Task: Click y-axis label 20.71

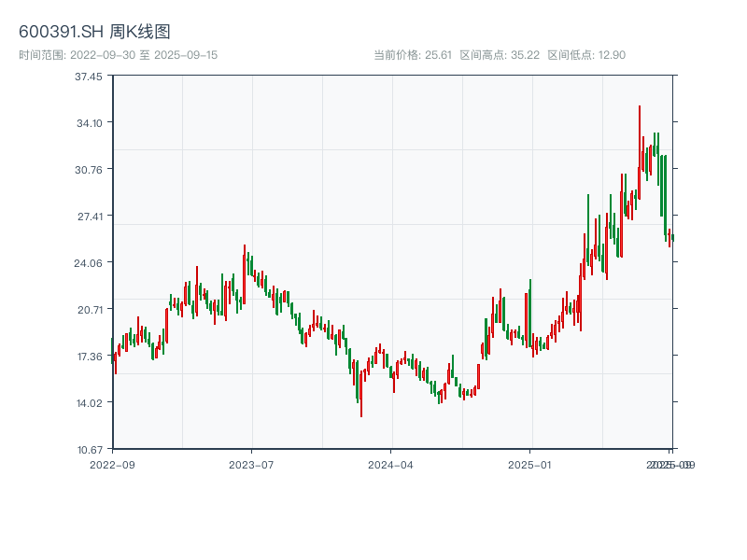Action: pos(90,310)
